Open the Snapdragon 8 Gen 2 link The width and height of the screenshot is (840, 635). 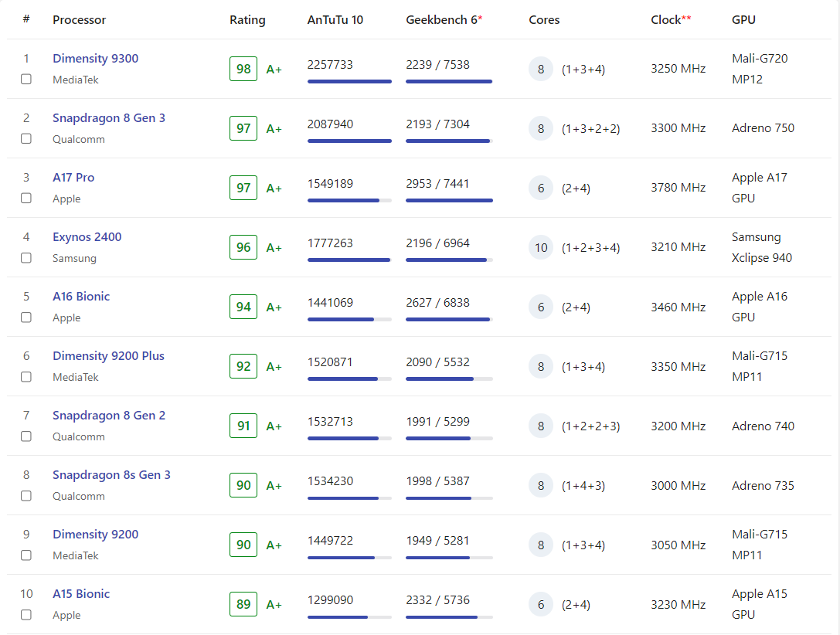click(108, 416)
